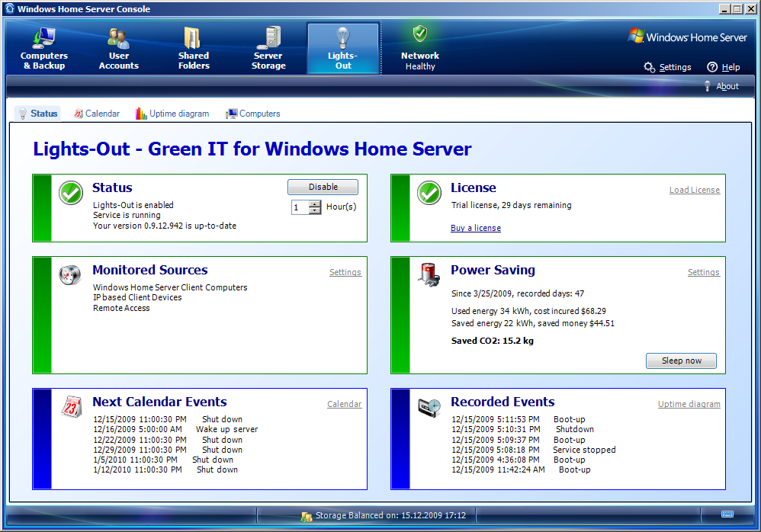Open Uptime diagram link in Recorded Events
The width and height of the screenshot is (761, 532).
pyautogui.click(x=689, y=404)
